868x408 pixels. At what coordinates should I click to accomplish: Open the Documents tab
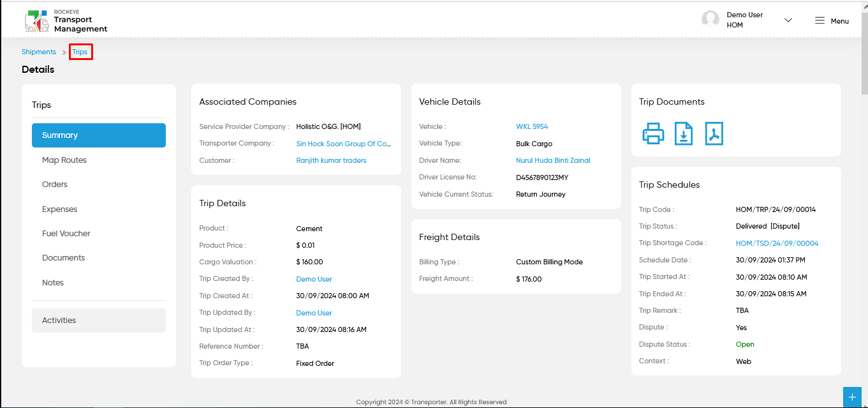(99, 258)
